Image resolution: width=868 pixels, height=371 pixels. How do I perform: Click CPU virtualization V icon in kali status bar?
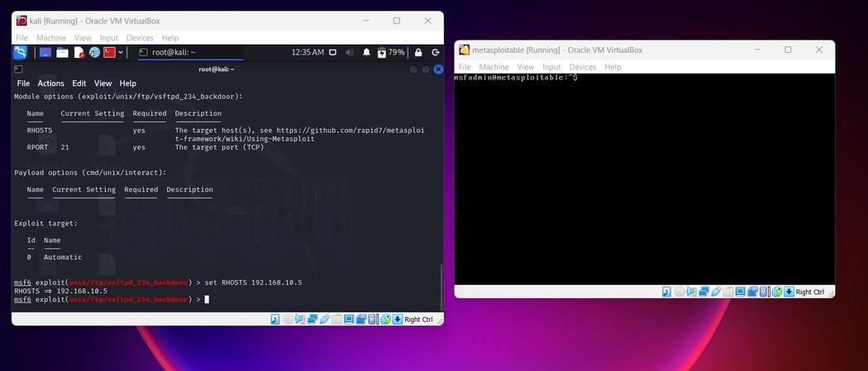373,319
